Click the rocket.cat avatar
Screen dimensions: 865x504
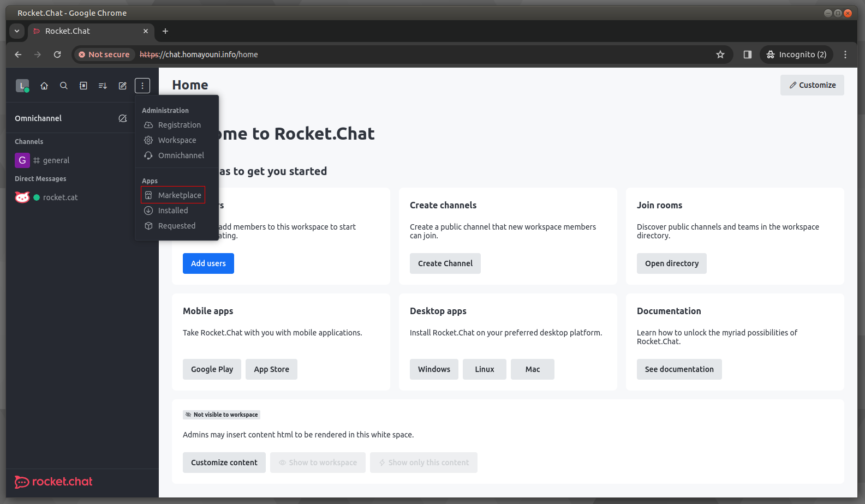pyautogui.click(x=22, y=197)
